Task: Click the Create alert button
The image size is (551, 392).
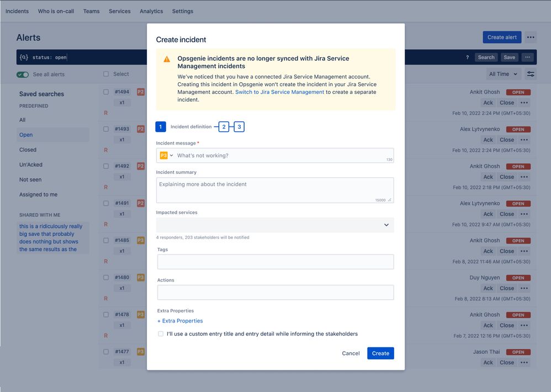Action: click(x=502, y=37)
